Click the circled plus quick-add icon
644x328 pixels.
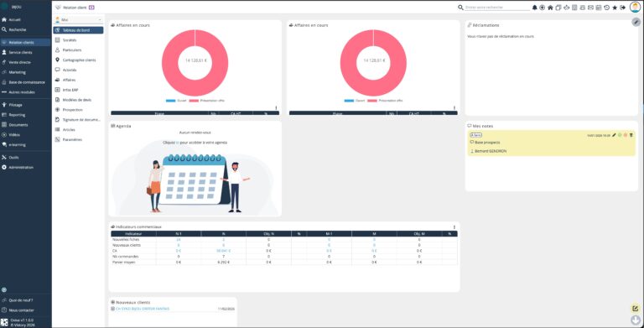543,8
